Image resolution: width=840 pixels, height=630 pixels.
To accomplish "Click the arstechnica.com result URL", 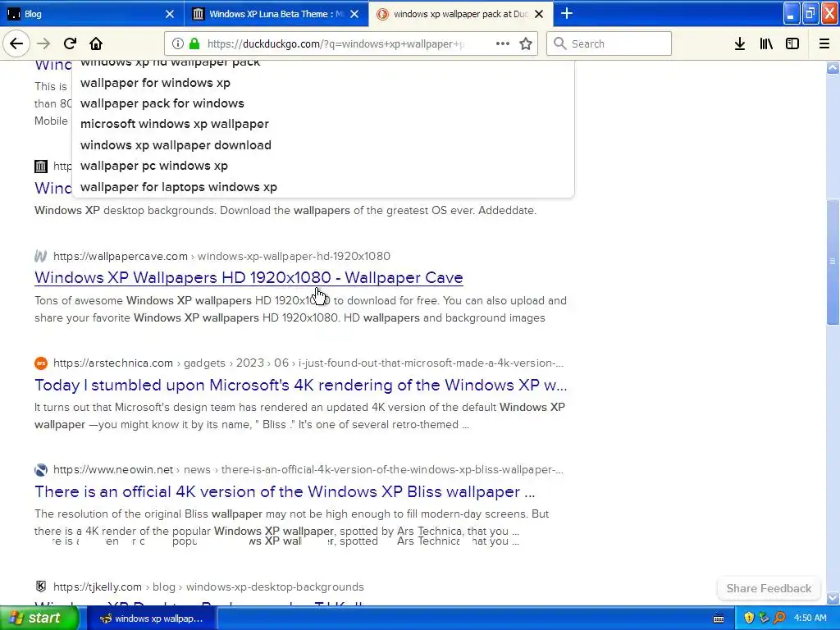I will click(x=308, y=363).
